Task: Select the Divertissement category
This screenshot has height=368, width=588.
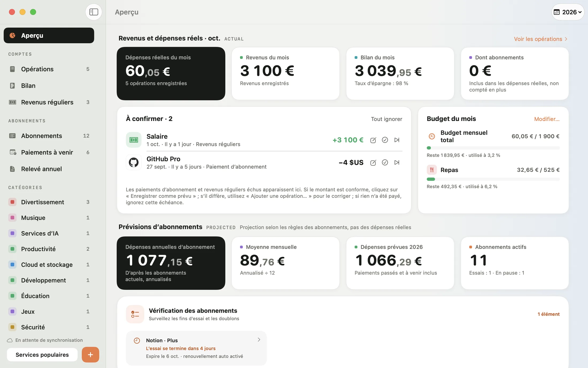Action: 49,202
